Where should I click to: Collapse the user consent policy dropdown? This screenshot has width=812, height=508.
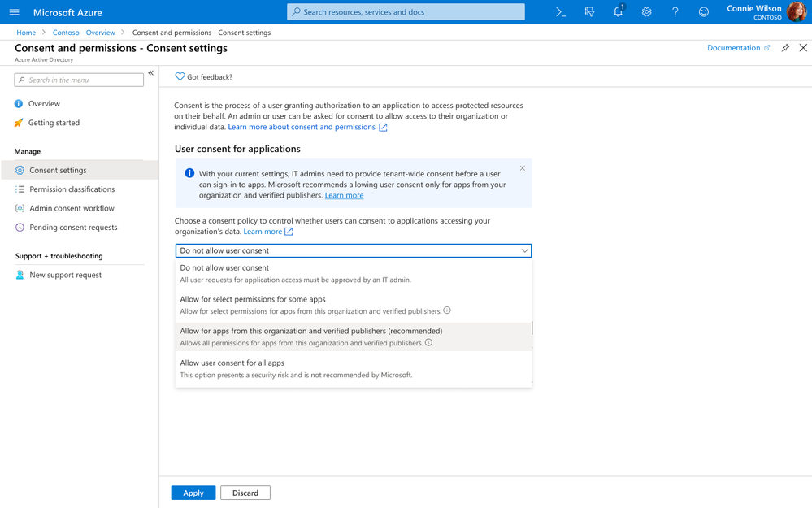524,250
